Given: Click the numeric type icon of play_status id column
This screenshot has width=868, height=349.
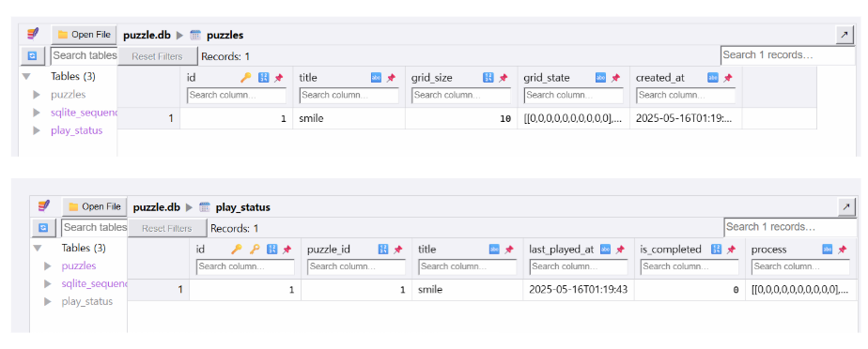Looking at the screenshot, I should 271,250.
